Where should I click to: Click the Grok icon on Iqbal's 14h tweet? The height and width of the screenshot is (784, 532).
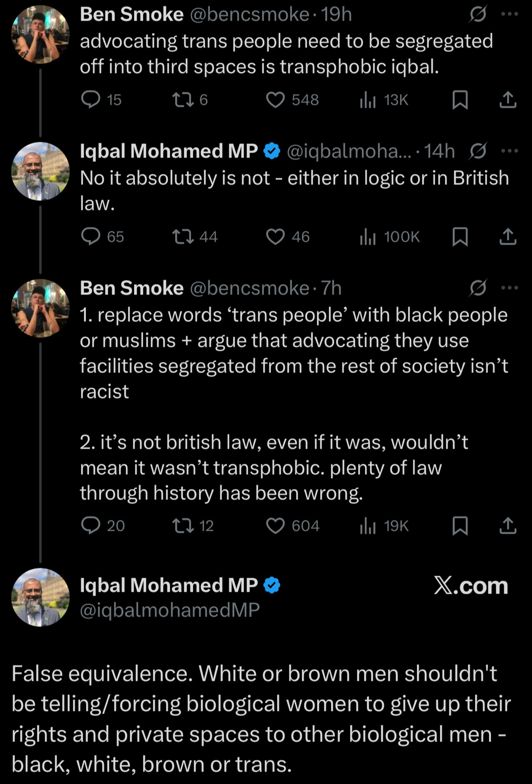click(x=477, y=151)
